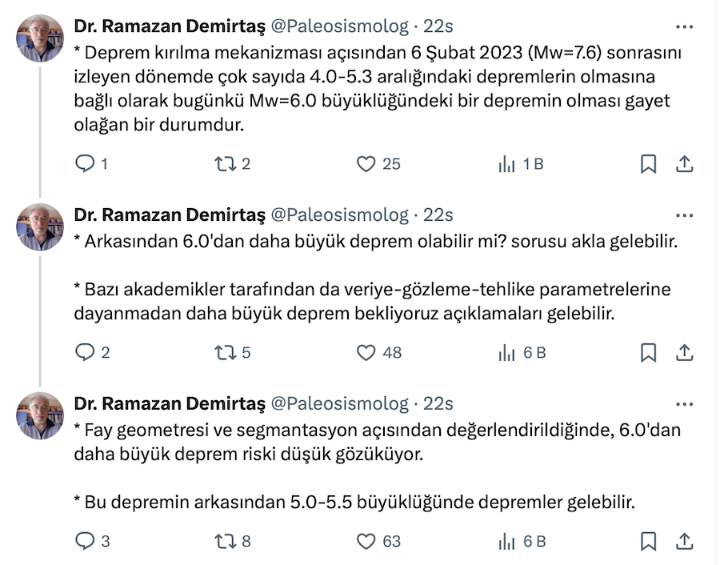The height and width of the screenshot is (565, 728).
Task: Retweet the post with 8 retweets
Action: (225, 542)
